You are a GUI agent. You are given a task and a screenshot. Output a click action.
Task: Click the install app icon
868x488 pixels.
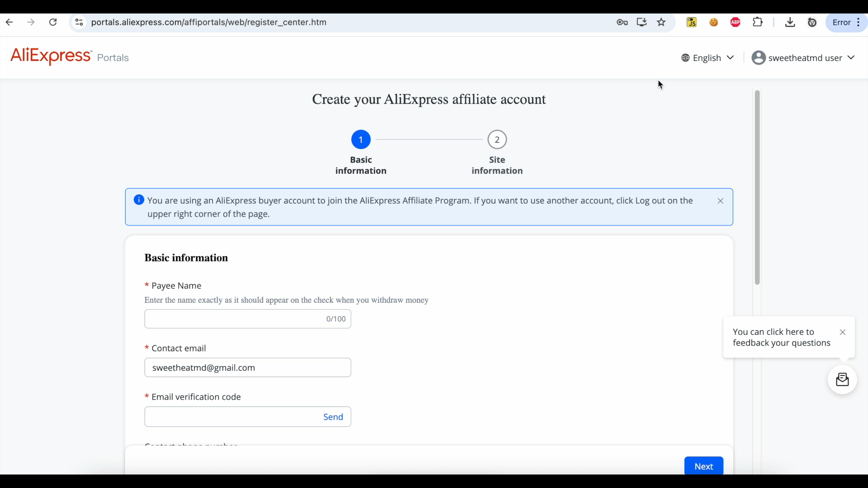click(x=642, y=22)
